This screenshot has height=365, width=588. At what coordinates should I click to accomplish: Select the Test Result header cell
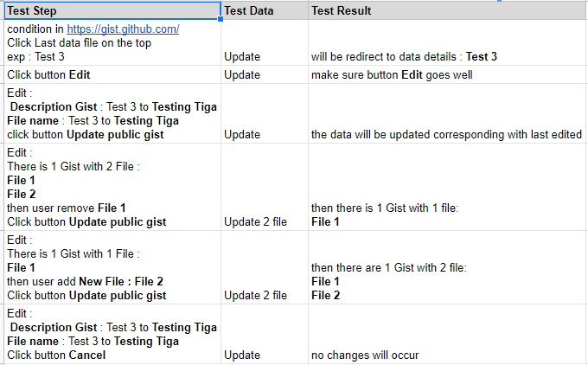coord(448,10)
